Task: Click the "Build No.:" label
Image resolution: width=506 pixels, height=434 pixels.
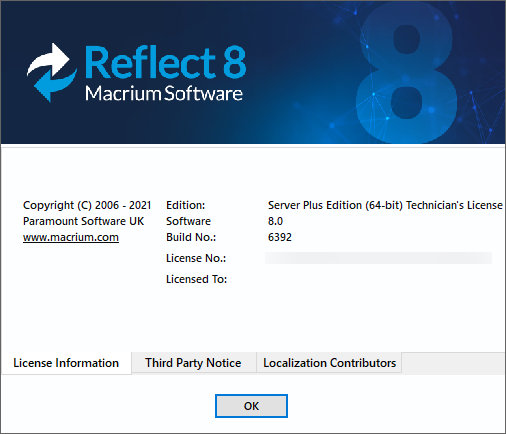Action: pos(191,237)
